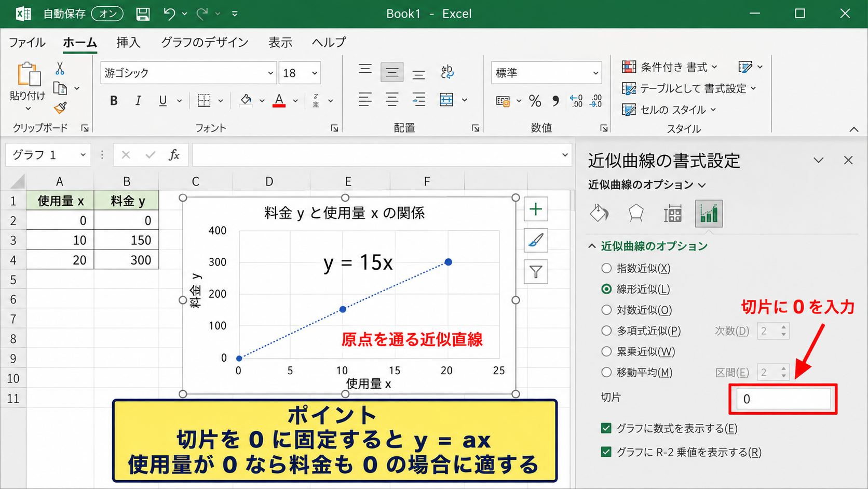Select the y = 15x equation label
Screen dimensions: 868x489
358,262
